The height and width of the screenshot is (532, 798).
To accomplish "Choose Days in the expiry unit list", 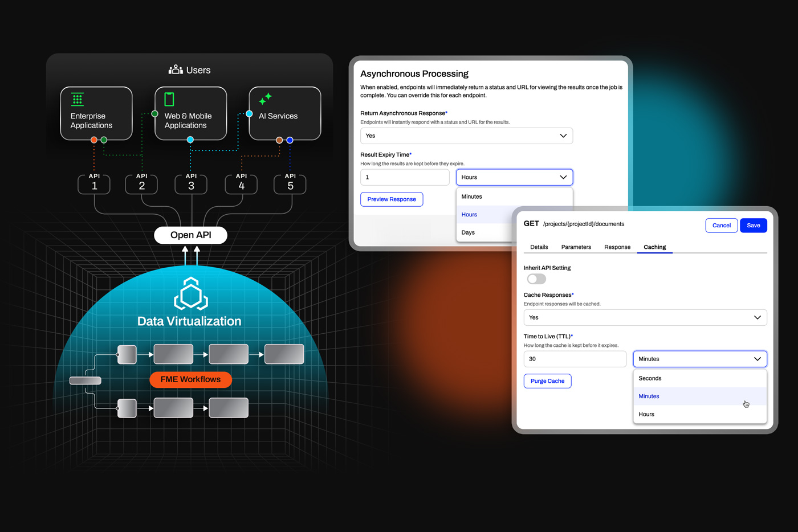I will pyautogui.click(x=486, y=232).
